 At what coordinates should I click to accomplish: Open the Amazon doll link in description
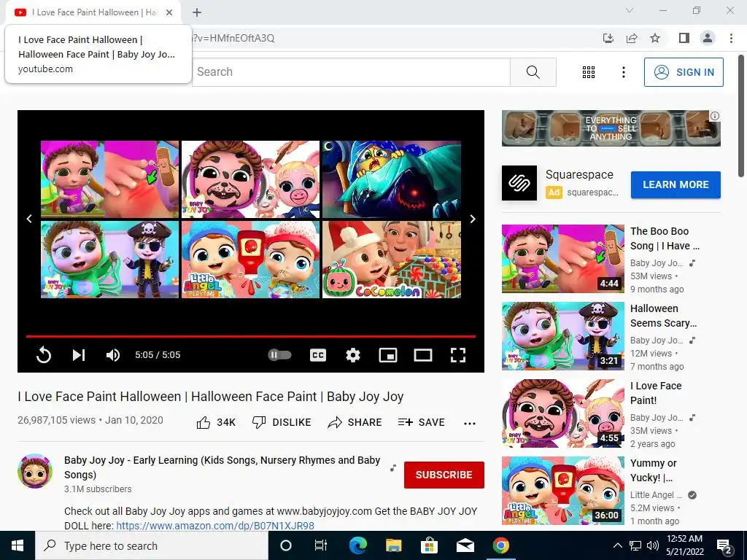[x=215, y=526]
